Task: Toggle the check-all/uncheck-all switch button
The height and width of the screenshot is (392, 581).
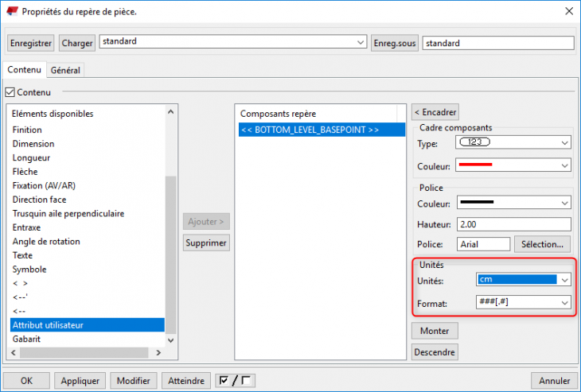Action: [236, 381]
